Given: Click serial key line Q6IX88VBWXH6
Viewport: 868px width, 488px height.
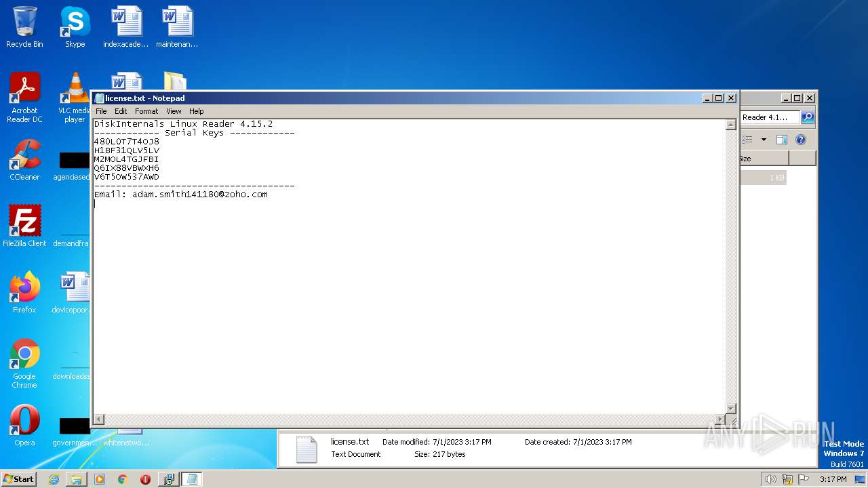Looking at the screenshot, I should click(127, 168).
